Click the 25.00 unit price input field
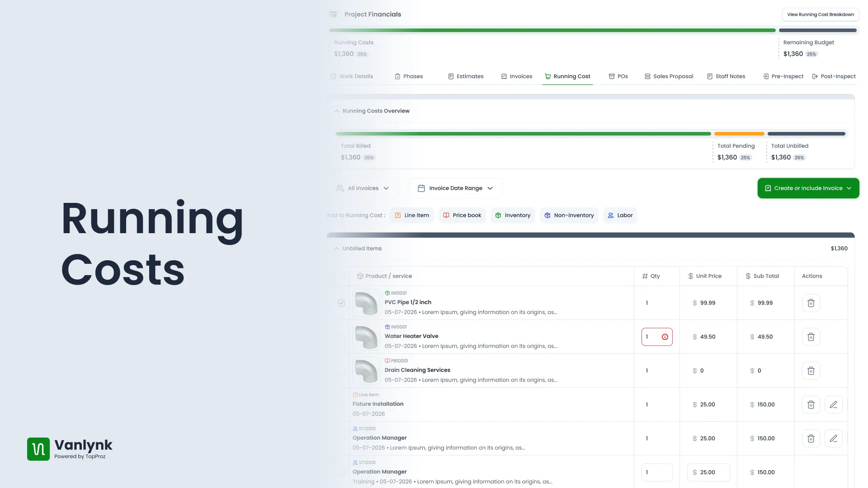The width and height of the screenshot is (868, 488). tap(708, 472)
